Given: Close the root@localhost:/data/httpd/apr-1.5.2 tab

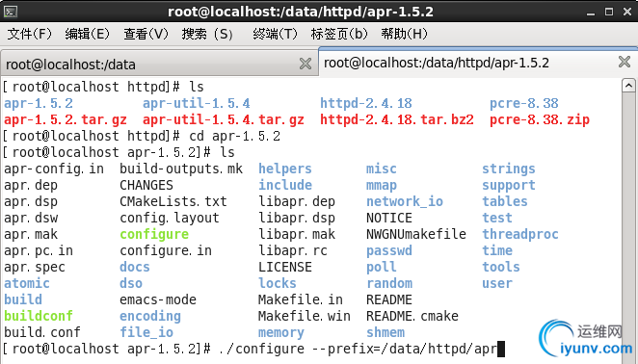Looking at the screenshot, I should 625,62.
